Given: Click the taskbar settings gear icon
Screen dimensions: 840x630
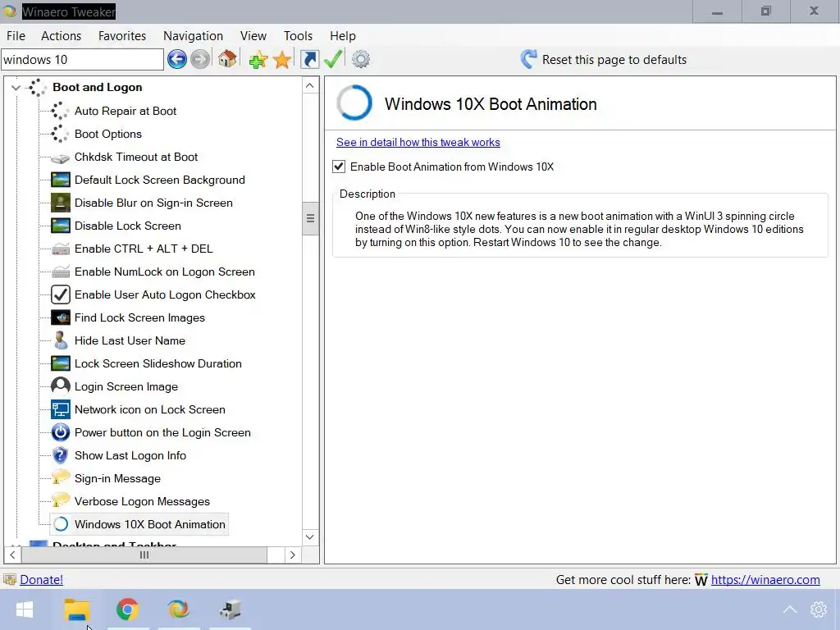Looking at the screenshot, I should click(819, 609).
